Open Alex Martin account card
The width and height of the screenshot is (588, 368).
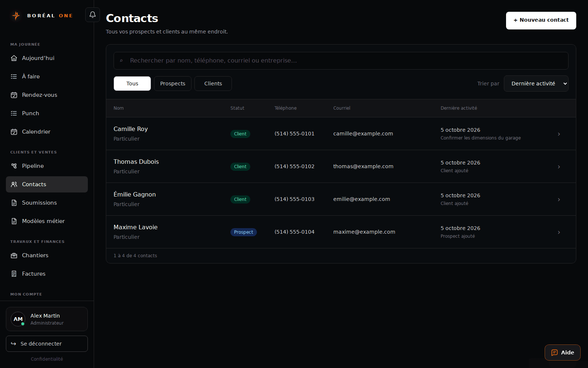47,319
